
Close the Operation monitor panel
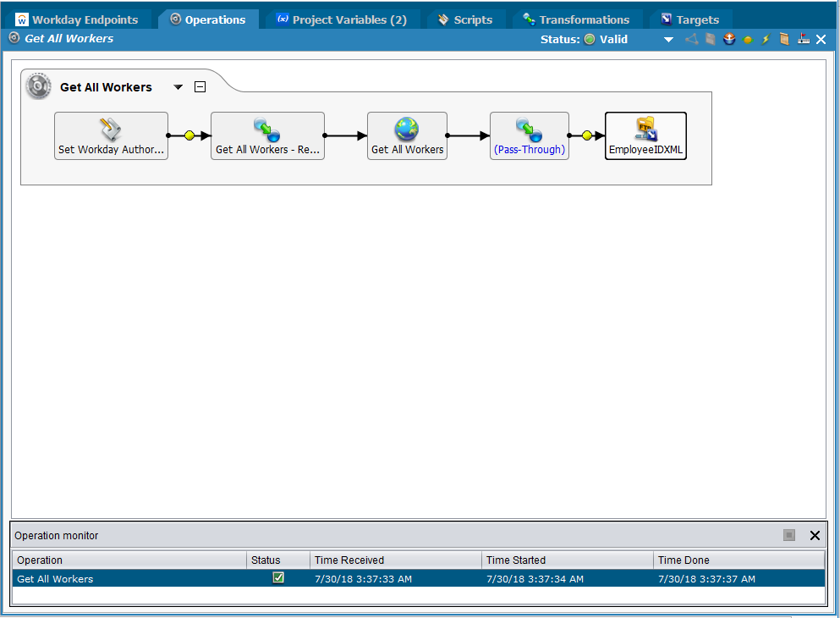click(815, 535)
